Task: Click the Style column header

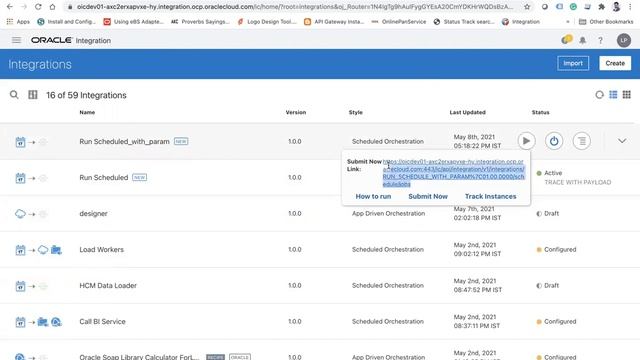Action: click(x=356, y=112)
